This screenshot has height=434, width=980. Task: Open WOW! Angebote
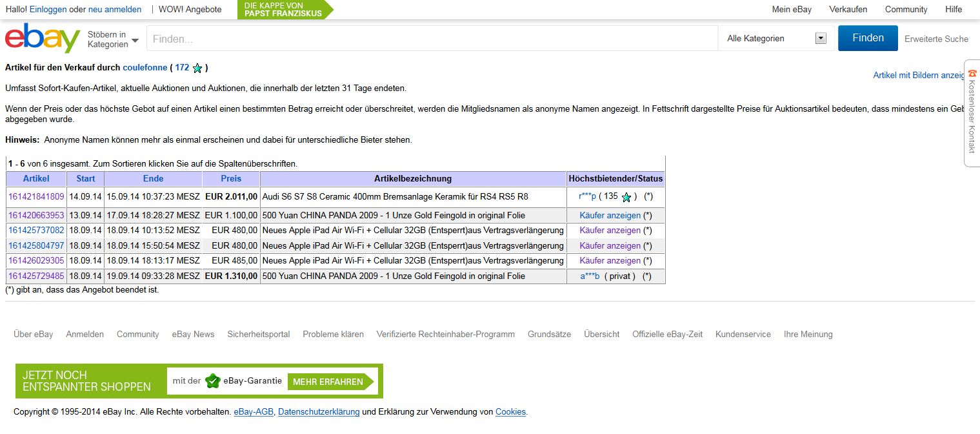[x=191, y=9]
